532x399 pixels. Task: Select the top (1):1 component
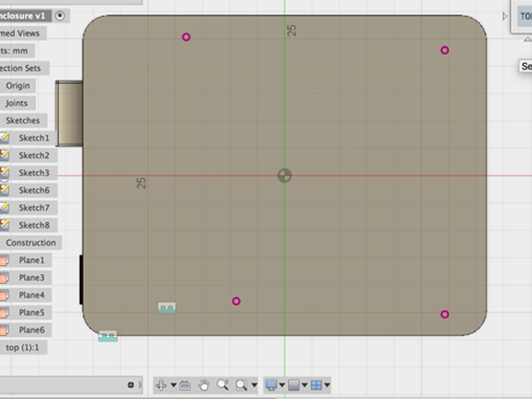tap(22, 348)
